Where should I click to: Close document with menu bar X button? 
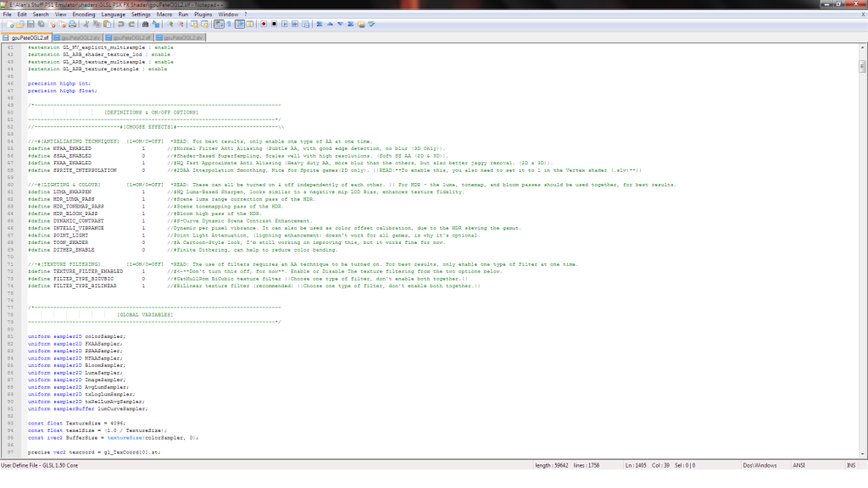(863, 14)
